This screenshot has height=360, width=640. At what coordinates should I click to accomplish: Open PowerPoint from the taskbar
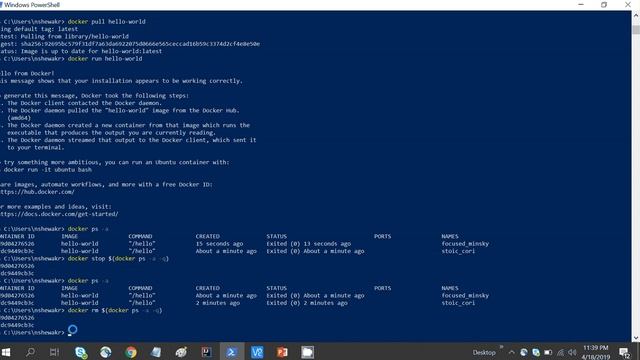click(282, 352)
